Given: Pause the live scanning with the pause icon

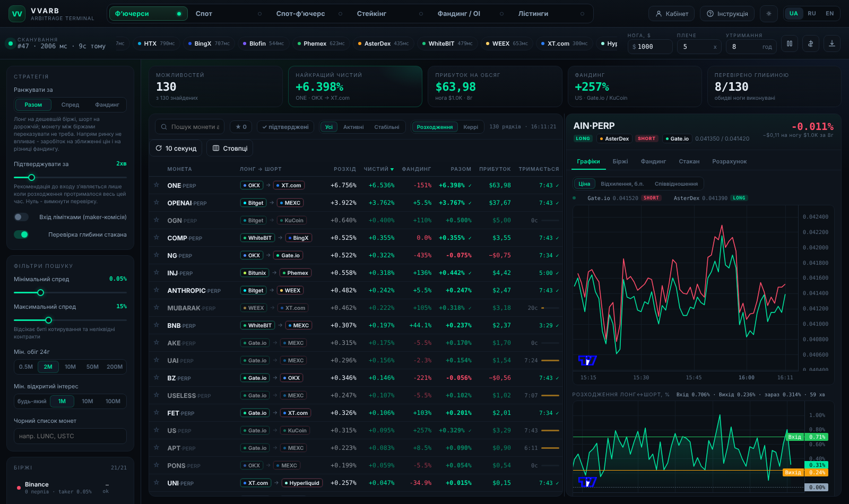Looking at the screenshot, I should [x=790, y=44].
